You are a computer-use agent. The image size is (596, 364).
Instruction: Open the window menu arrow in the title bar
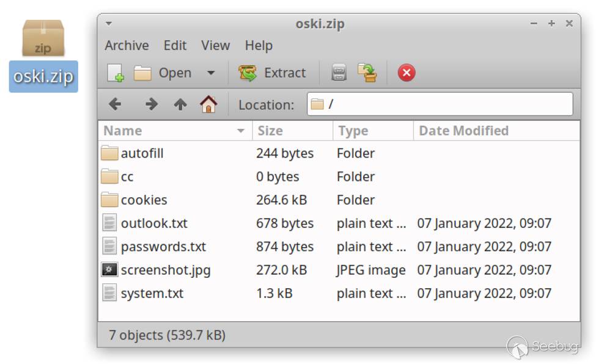(109, 24)
